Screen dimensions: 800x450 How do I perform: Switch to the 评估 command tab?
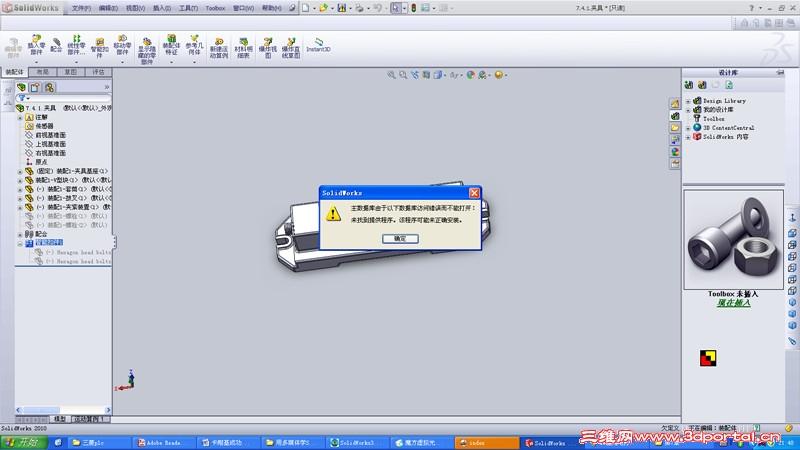point(98,72)
